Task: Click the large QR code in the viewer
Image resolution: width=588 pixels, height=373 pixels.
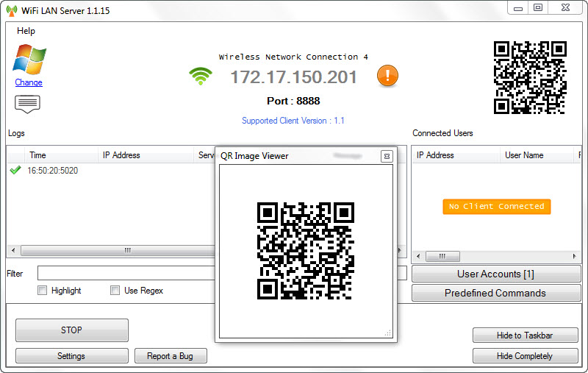Action: [306, 251]
